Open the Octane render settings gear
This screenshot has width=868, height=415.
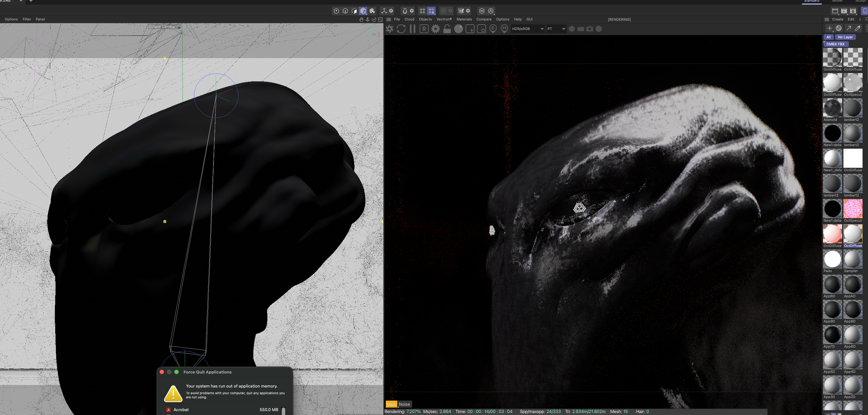click(435, 29)
